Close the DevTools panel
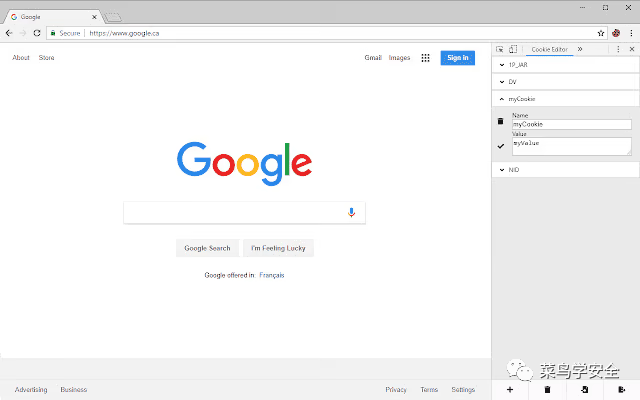 tap(632, 49)
